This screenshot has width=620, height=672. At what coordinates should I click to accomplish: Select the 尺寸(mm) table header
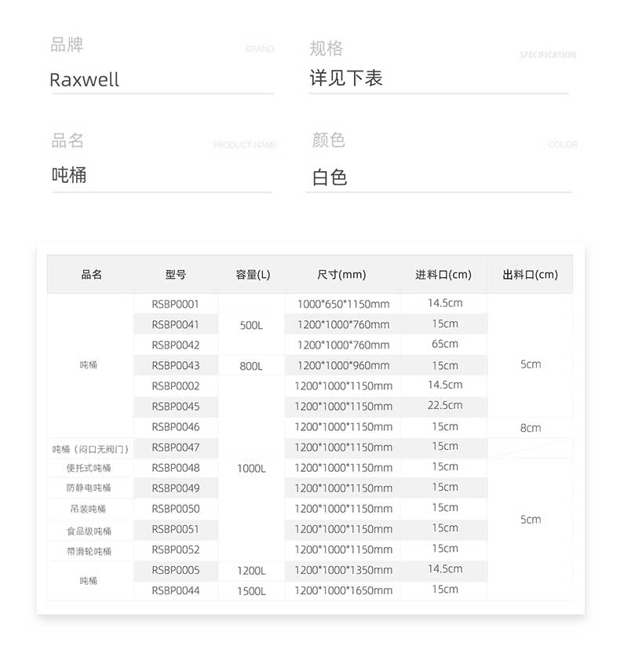[341, 275]
